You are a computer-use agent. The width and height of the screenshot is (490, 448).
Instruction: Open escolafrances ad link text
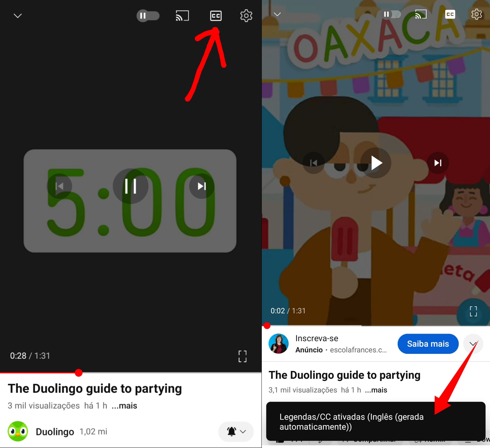click(358, 350)
